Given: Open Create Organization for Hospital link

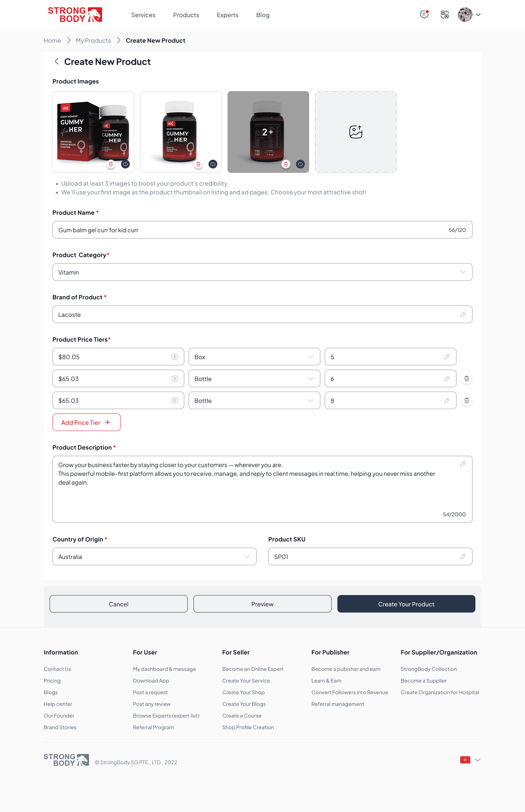Looking at the screenshot, I should pyautogui.click(x=440, y=692).
